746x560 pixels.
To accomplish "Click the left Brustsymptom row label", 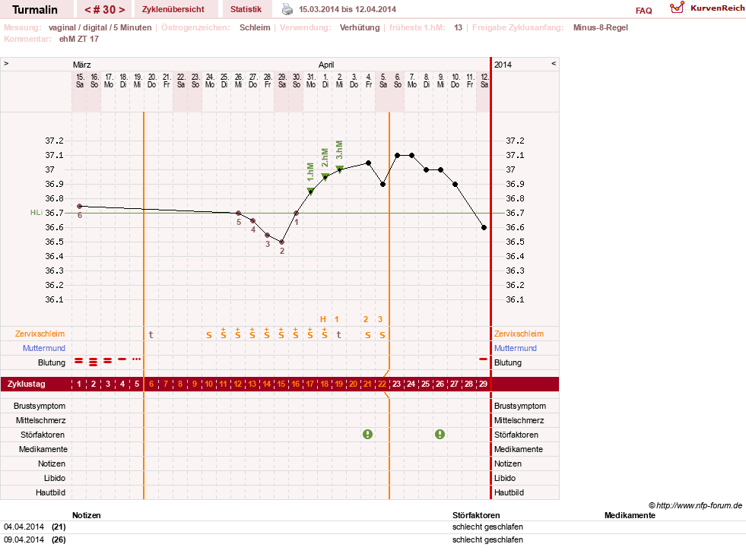I will pyautogui.click(x=40, y=406).
